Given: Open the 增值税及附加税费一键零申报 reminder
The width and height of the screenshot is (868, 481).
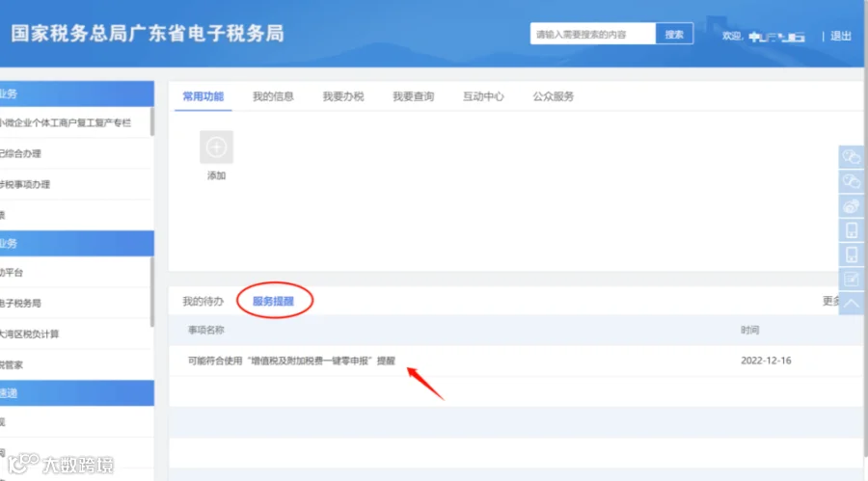Looking at the screenshot, I should coord(291,361).
